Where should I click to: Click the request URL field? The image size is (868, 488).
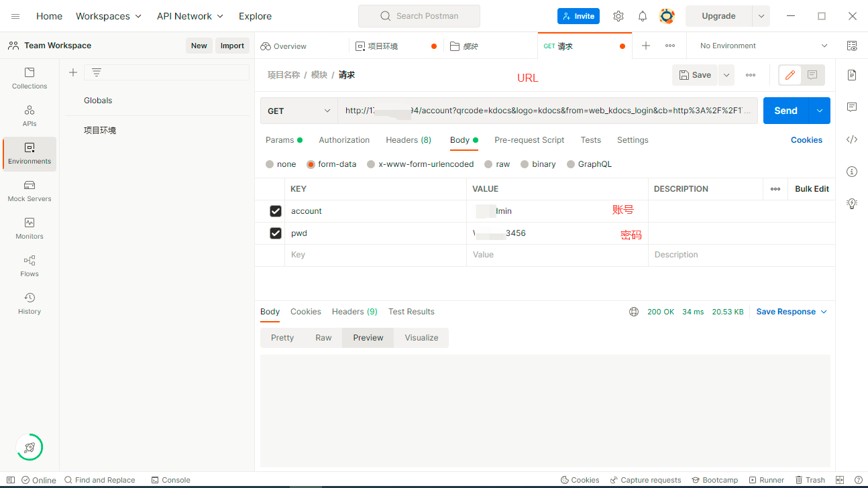pyautogui.click(x=547, y=111)
